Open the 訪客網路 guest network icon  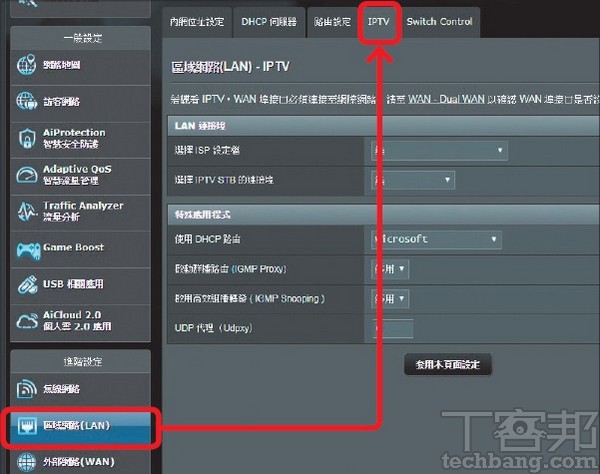[x=26, y=102]
